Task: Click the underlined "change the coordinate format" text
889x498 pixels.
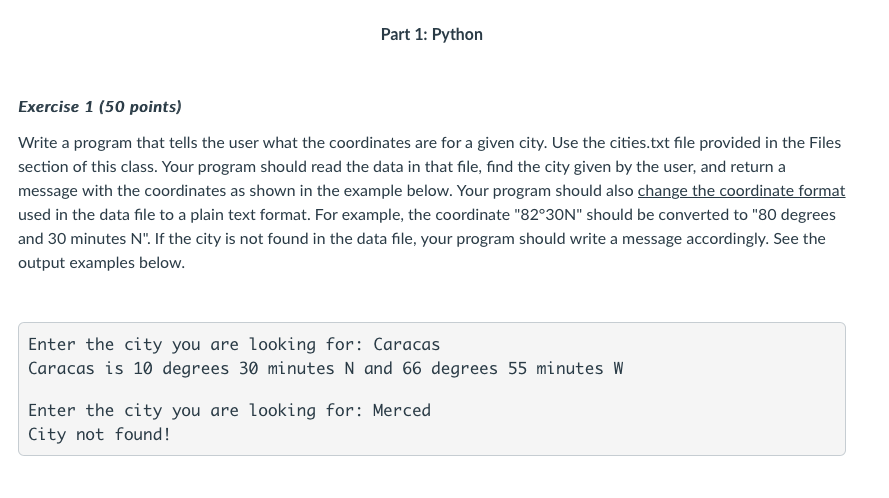Action: click(x=741, y=191)
